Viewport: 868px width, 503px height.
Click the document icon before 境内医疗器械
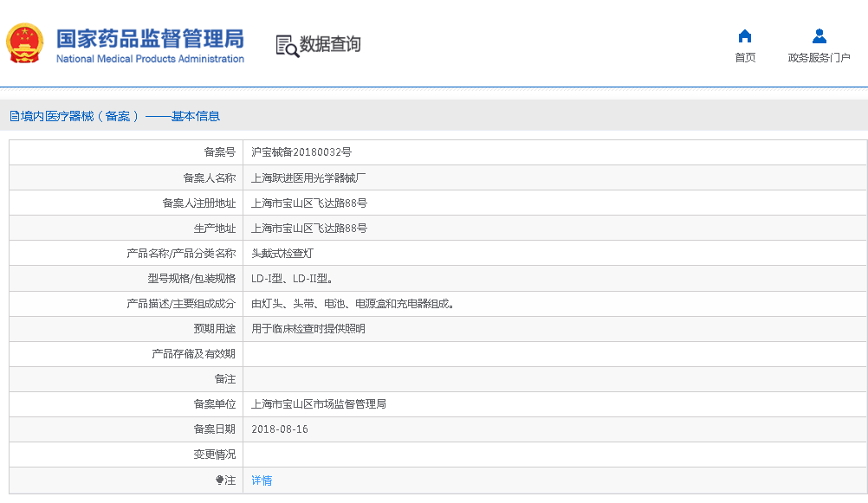(x=14, y=116)
